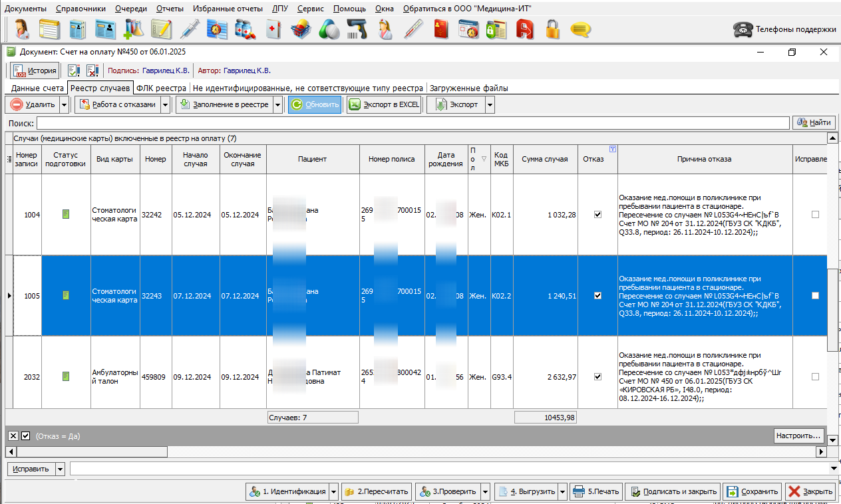Switch to the Данные счета tab
Screen dimensions: 841x504
(x=37, y=88)
